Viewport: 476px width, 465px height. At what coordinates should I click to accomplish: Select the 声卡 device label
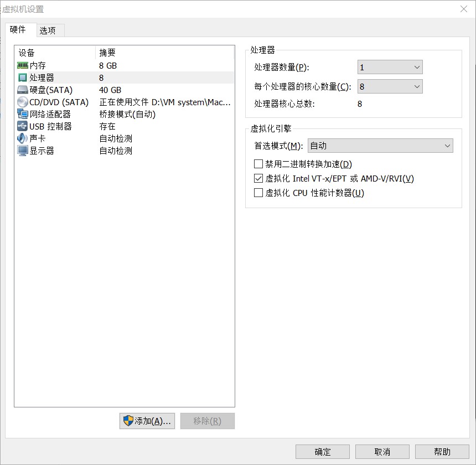coord(38,138)
